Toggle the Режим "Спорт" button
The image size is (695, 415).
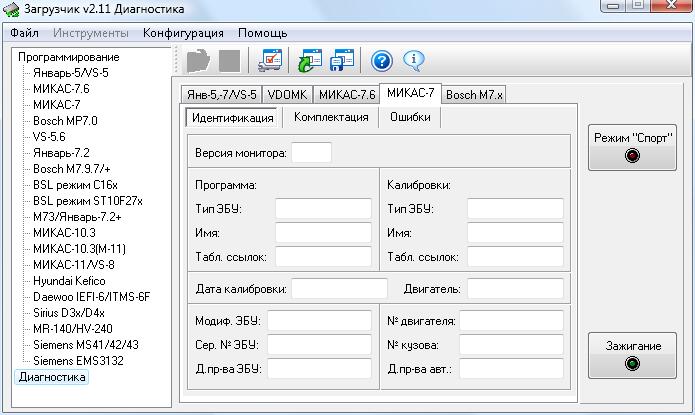click(x=633, y=147)
